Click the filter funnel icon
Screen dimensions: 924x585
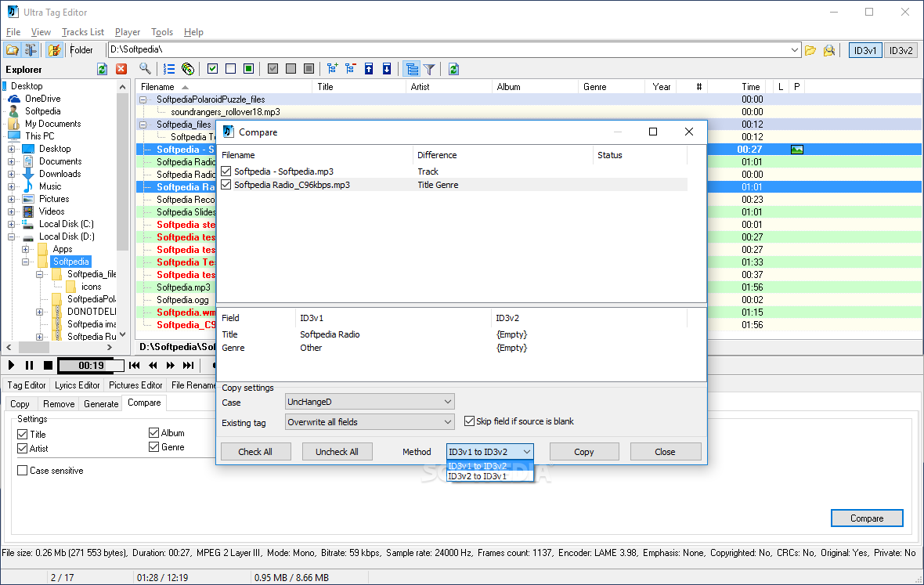430,69
